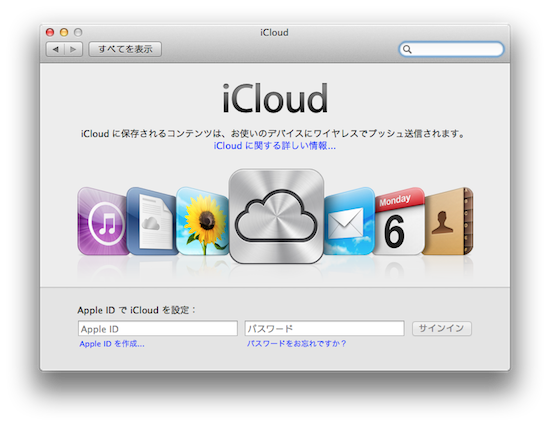Click the sunflower Photo Stream icon
The image size is (550, 426).
203,221
